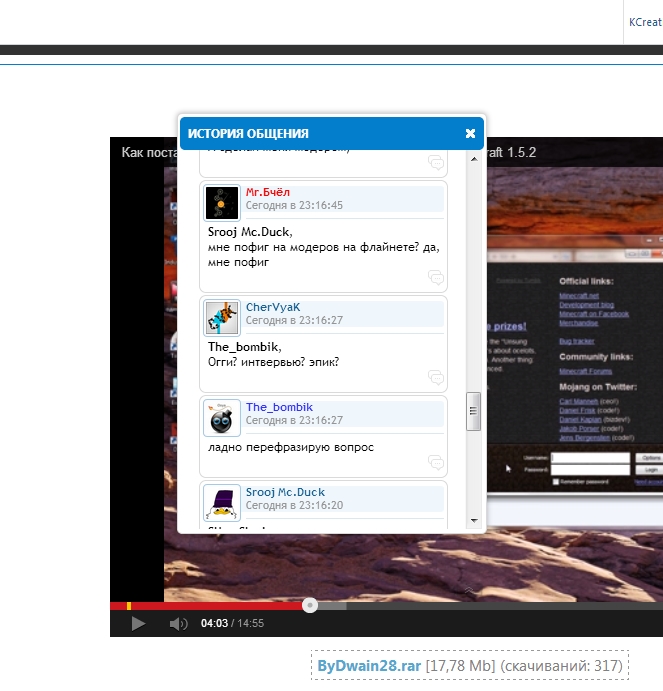The height and width of the screenshot is (691, 663).
Task: Open the CherVyaK username link
Action: tap(272, 307)
